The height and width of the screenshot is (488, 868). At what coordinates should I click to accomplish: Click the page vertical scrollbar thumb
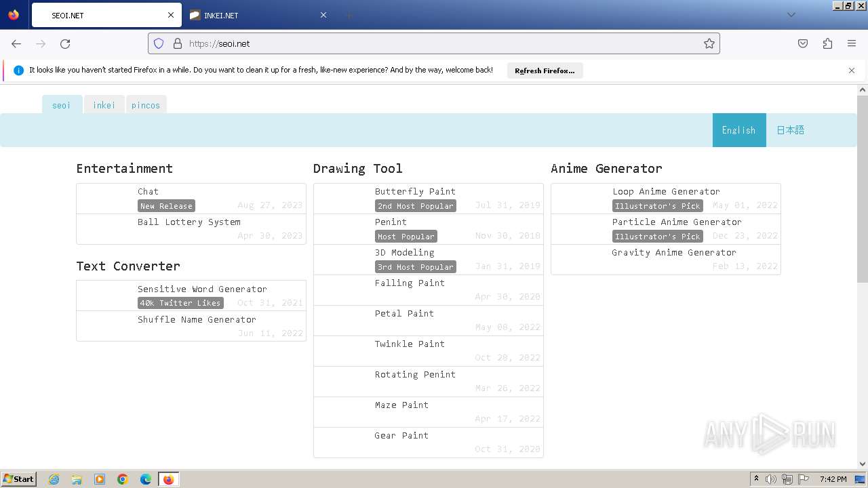863,189
